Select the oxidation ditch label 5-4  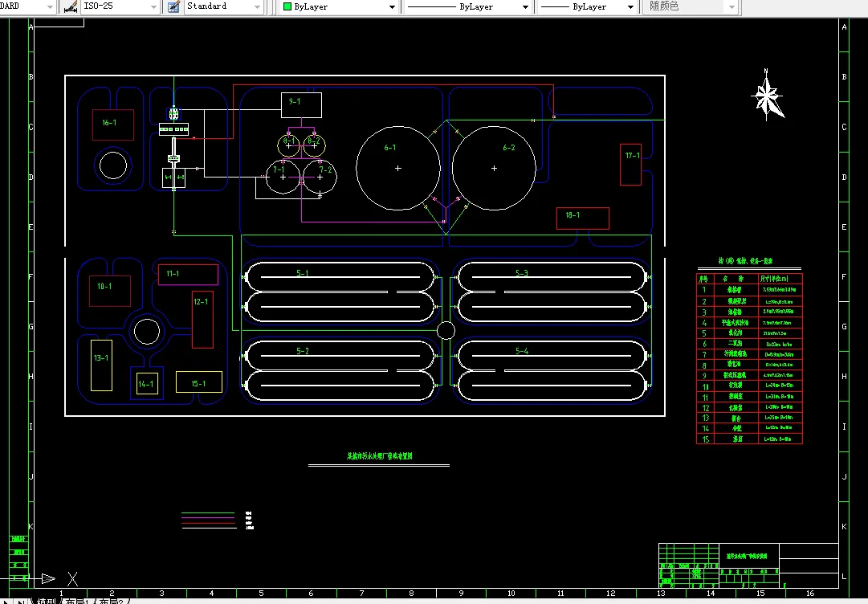point(521,351)
